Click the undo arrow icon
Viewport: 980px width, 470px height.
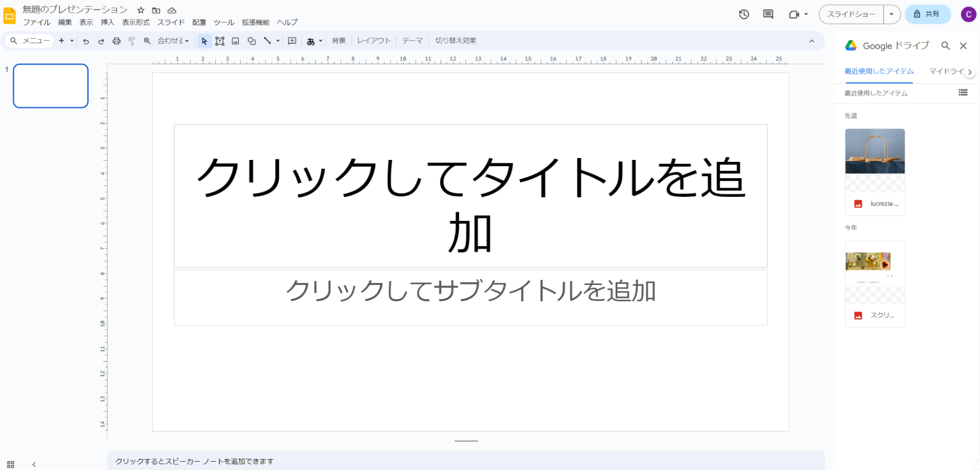(x=86, y=41)
